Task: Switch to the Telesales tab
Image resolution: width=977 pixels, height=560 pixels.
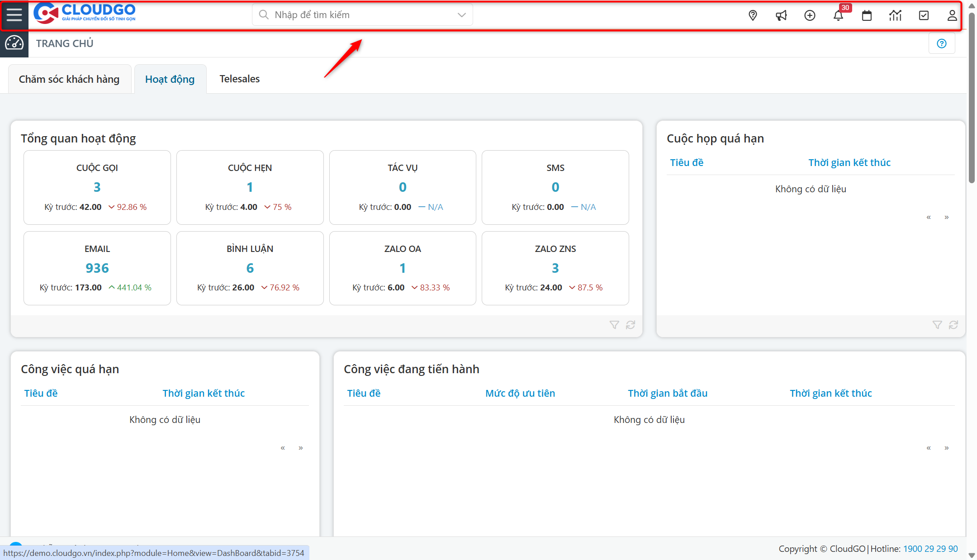Action: 239,79
